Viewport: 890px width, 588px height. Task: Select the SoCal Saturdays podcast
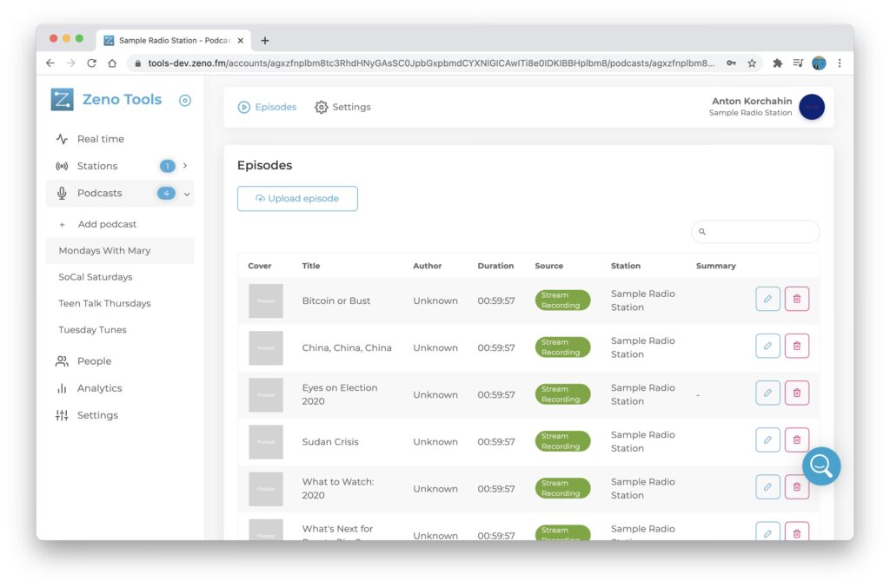click(96, 277)
